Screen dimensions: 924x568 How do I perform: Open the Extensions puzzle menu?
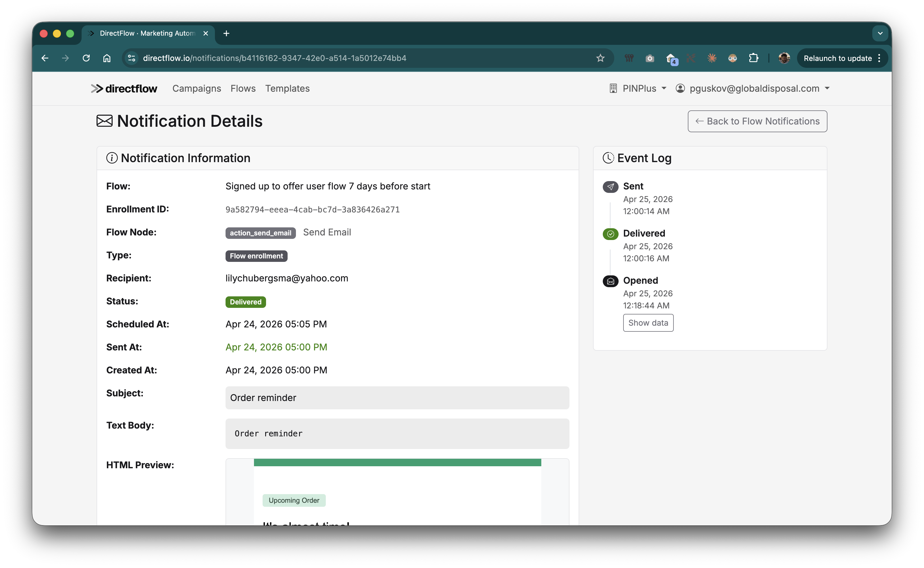[754, 58]
